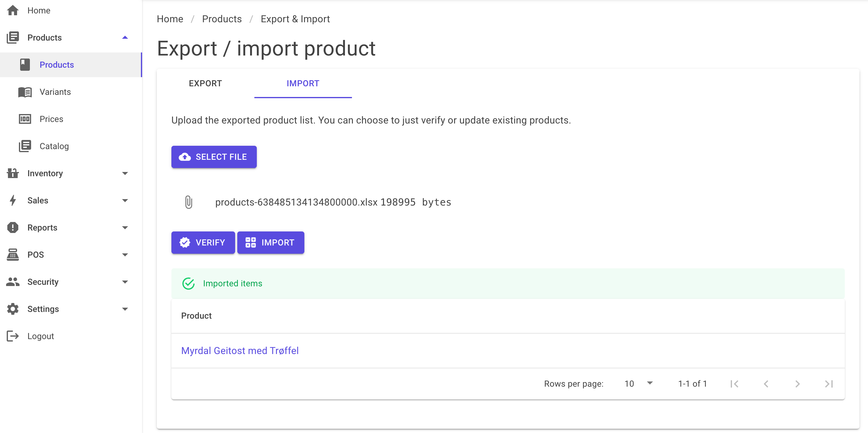
Task: Click the Reports alert icon
Action: click(13, 227)
